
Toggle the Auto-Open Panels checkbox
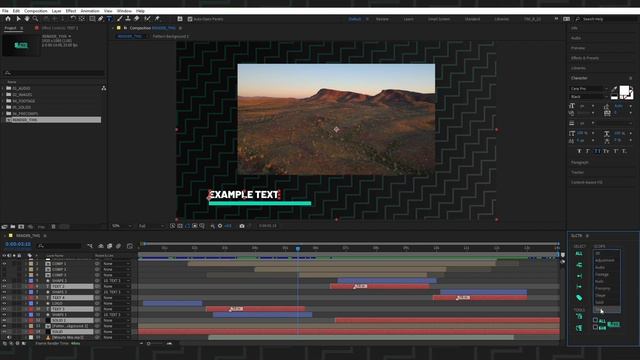(190, 19)
